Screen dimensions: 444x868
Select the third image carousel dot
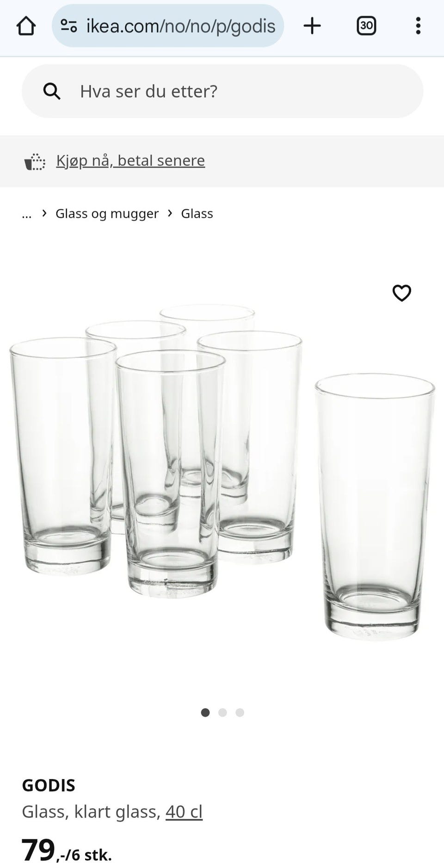(x=240, y=712)
